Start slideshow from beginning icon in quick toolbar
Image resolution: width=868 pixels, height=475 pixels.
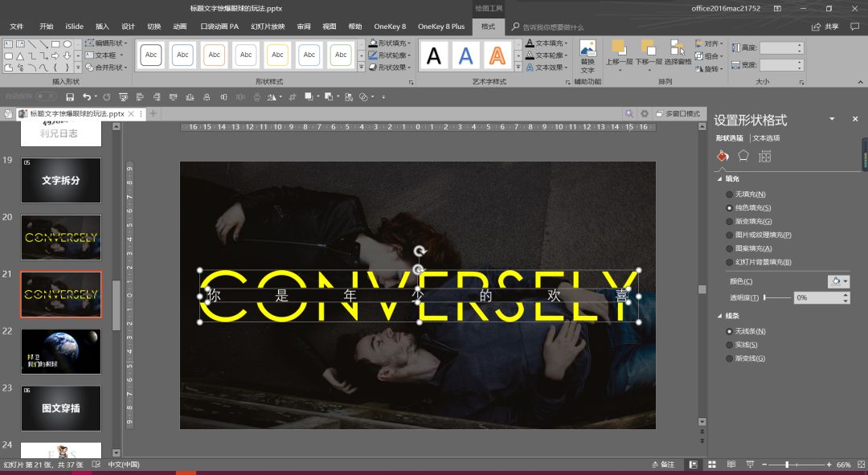point(124,97)
